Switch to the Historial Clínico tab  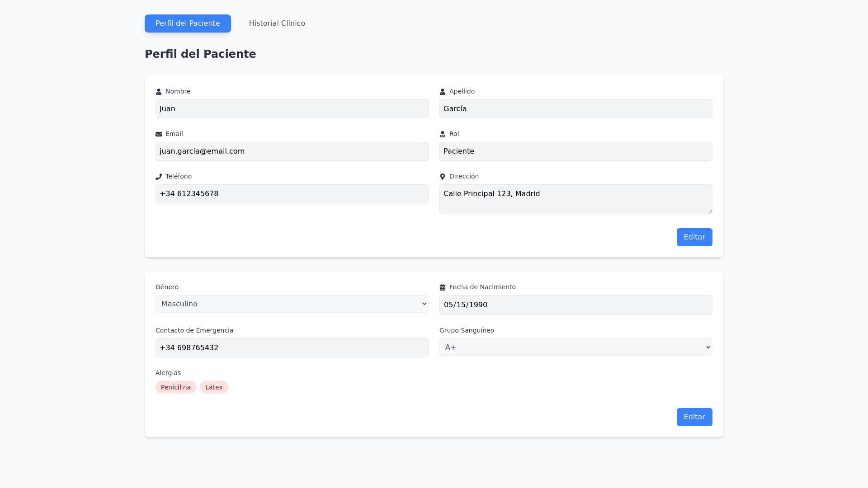[x=277, y=23]
